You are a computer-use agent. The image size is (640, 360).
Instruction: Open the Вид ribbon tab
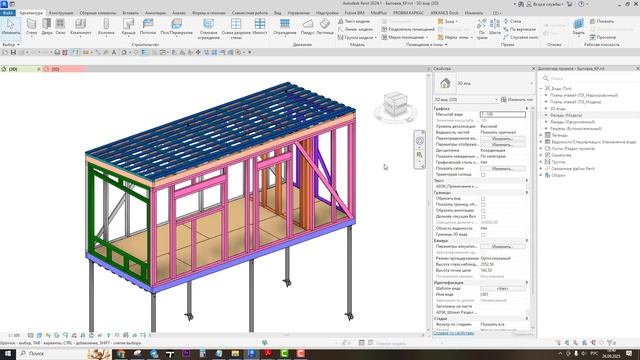[278, 13]
